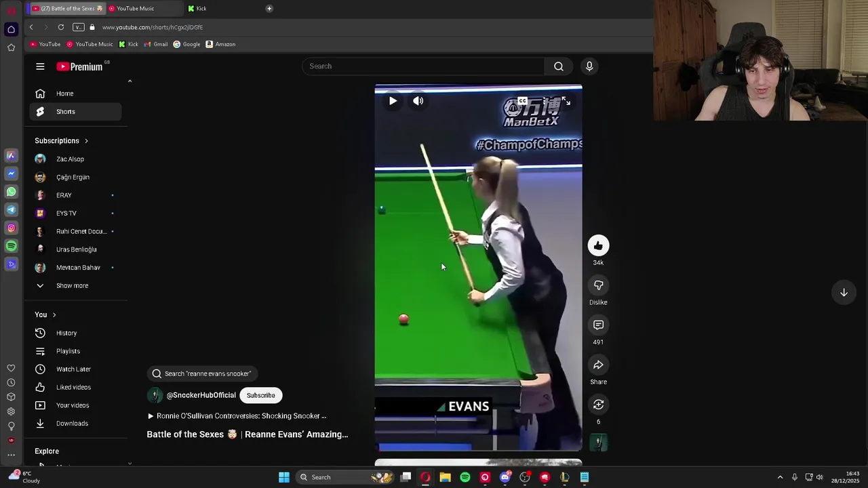Switch to the YouTube Music tab
Image resolution: width=868 pixels, height=488 pixels.
pyautogui.click(x=144, y=8)
